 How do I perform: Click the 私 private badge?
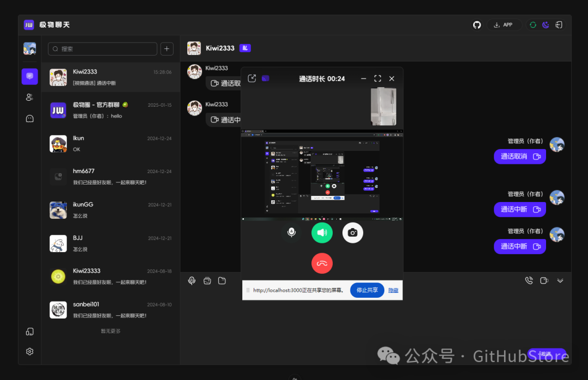245,48
